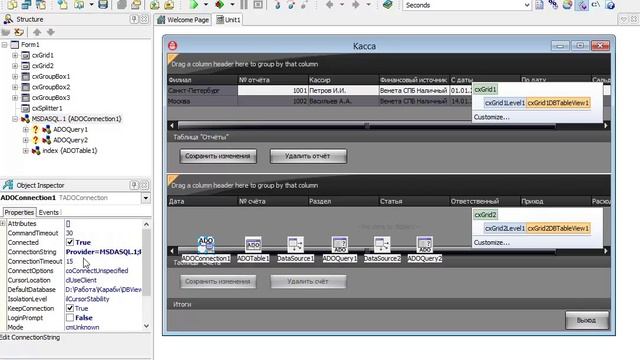
Task: Click the Program Reset stop icon
Action: click(x=258, y=5)
